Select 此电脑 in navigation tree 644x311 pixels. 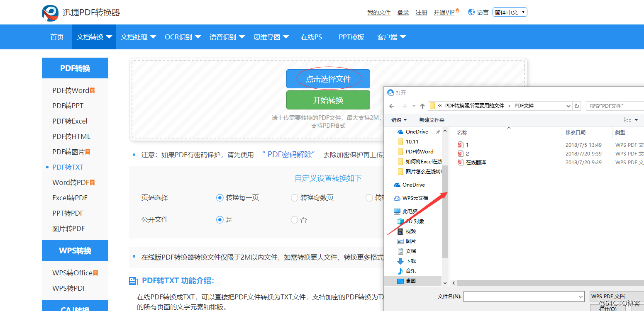click(406, 211)
